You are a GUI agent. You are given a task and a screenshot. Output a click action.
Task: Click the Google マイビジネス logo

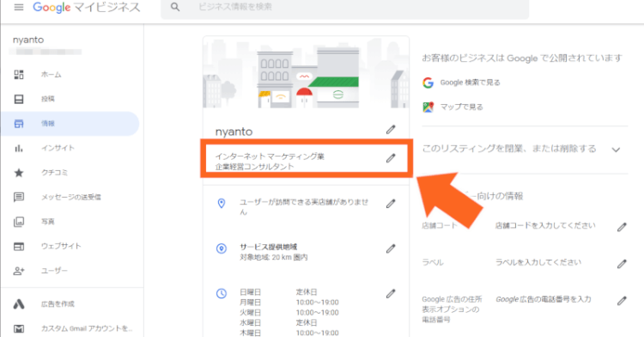coord(86,7)
